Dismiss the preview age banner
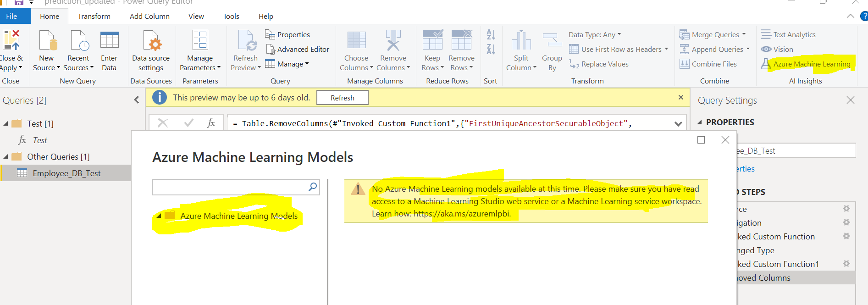Image resolution: width=868 pixels, height=305 pixels. coord(680,97)
